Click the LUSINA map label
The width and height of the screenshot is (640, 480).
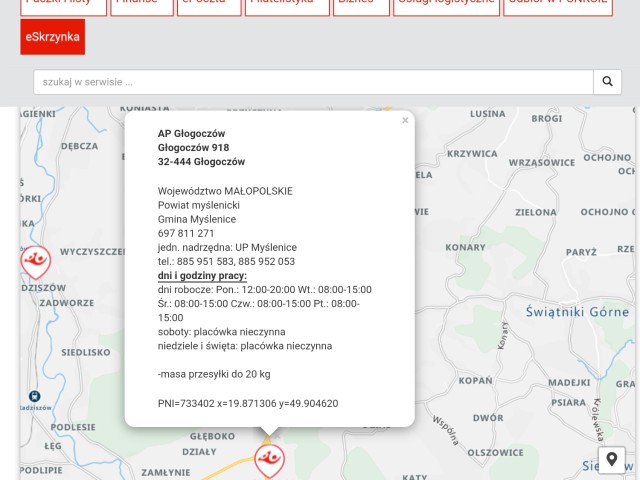[x=488, y=114]
